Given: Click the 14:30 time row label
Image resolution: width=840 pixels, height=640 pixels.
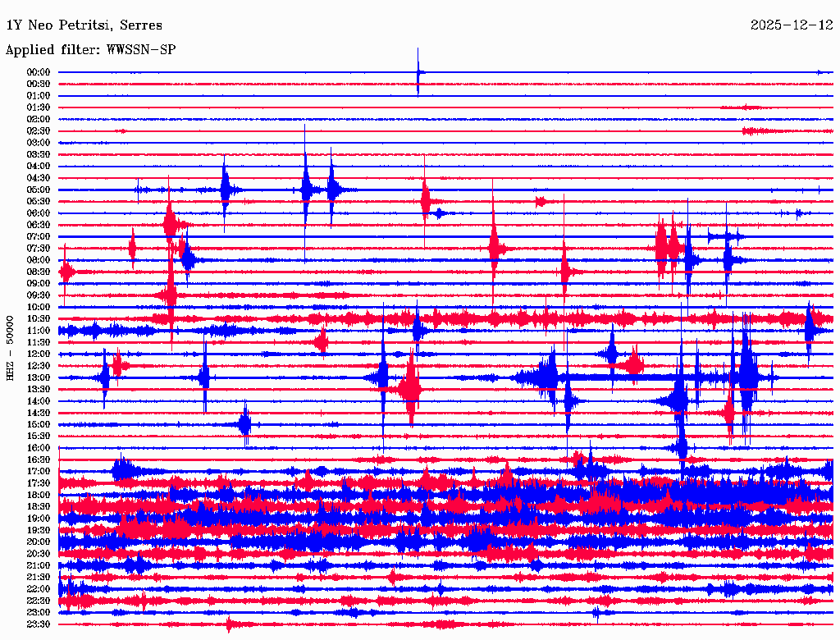Looking at the screenshot, I should click(x=39, y=413).
